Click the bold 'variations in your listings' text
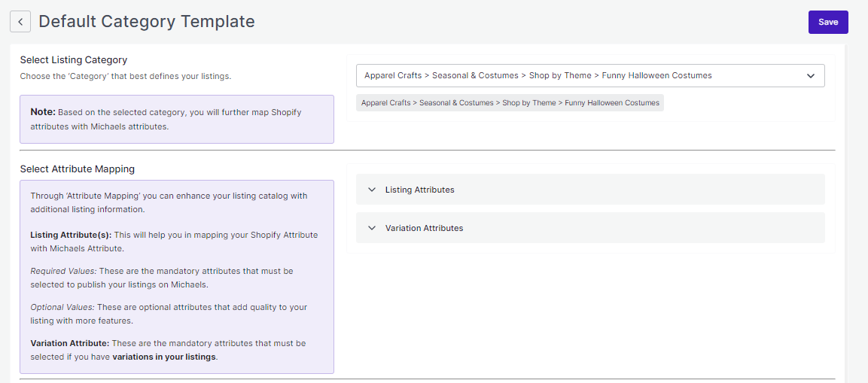 pyautogui.click(x=164, y=357)
